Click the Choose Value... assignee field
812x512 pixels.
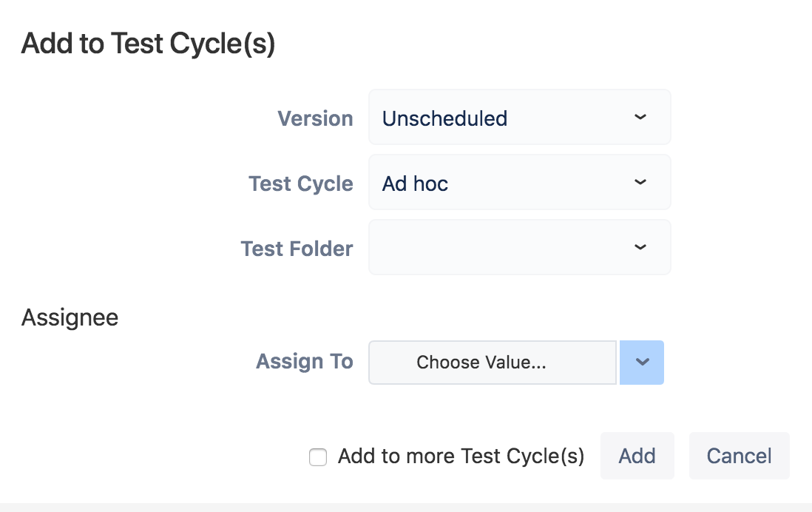(493, 363)
